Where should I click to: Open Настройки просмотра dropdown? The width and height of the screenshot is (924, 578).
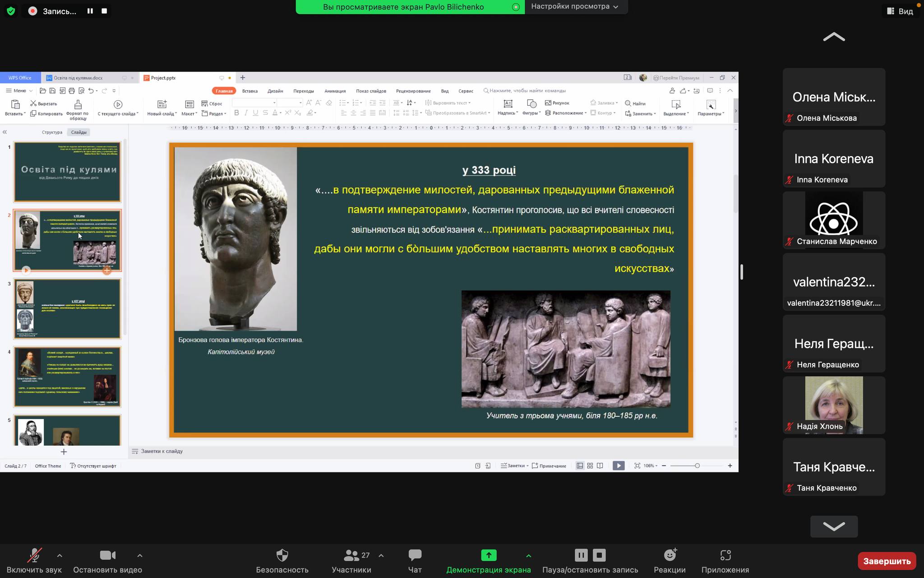click(574, 7)
